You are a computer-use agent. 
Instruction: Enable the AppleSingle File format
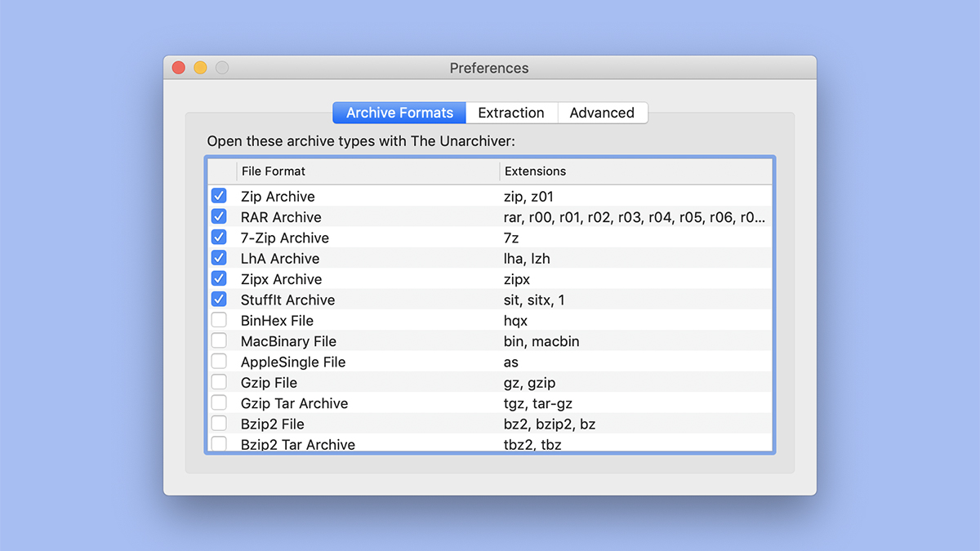(x=219, y=362)
